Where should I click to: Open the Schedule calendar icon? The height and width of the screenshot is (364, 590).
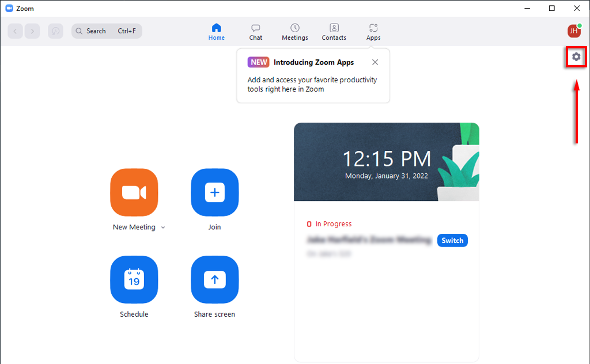point(134,279)
